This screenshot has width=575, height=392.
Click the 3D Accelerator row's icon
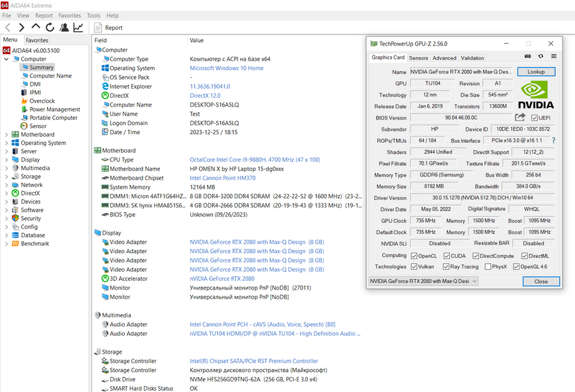click(105, 278)
